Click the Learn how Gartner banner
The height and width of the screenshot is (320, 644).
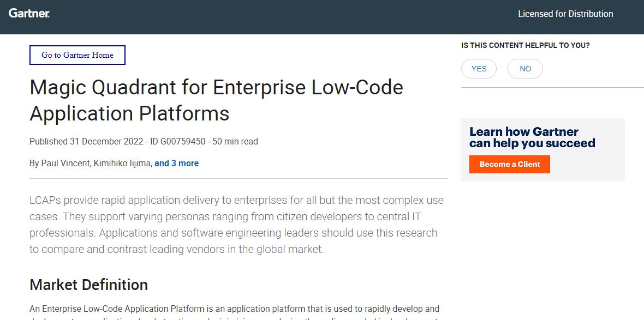coord(543,149)
